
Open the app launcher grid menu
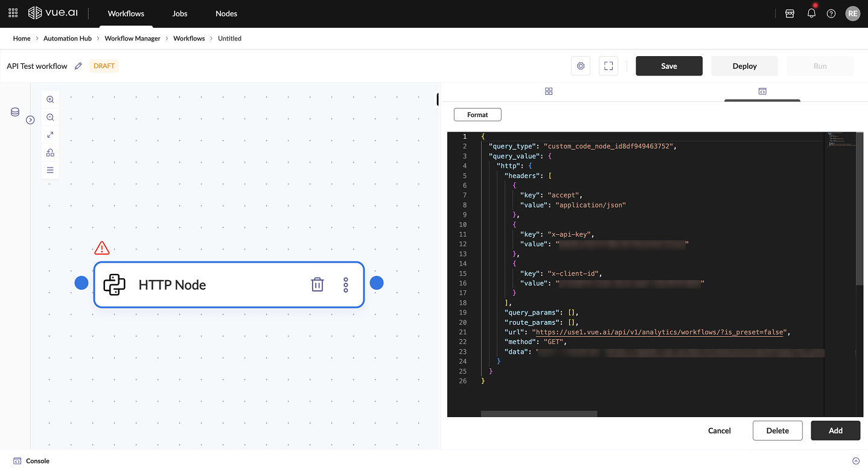pyautogui.click(x=13, y=13)
